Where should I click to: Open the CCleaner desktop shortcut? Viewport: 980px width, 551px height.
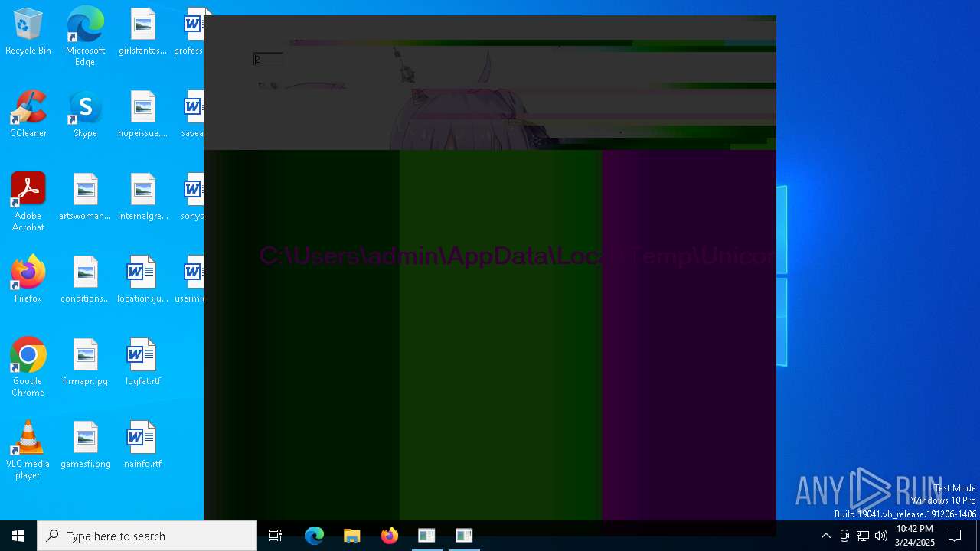pyautogui.click(x=28, y=115)
